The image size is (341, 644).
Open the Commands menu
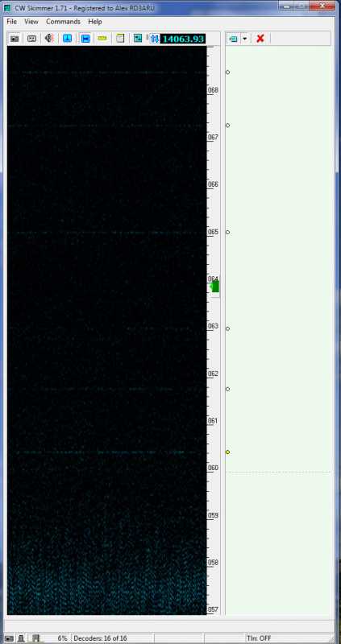point(63,22)
